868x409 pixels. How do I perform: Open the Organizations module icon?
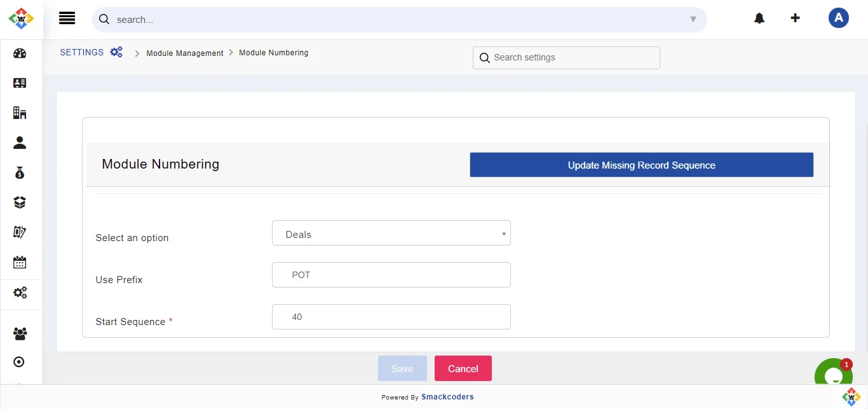click(20, 113)
